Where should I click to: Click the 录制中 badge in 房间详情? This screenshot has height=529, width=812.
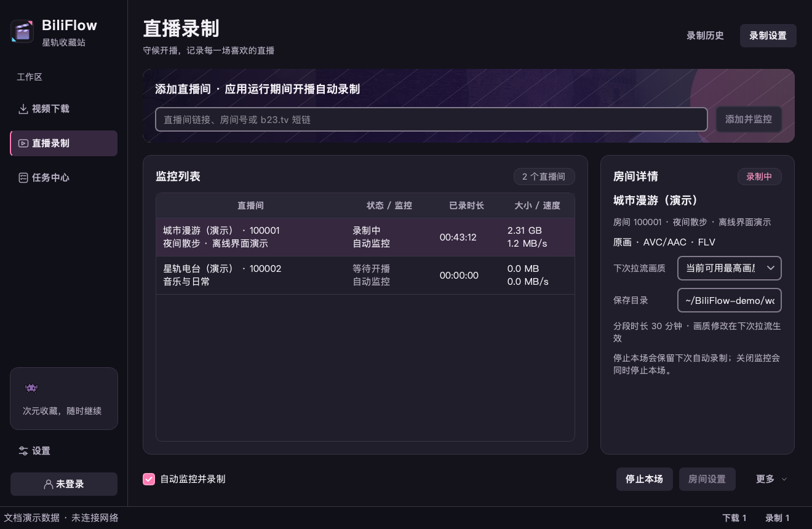tap(760, 177)
